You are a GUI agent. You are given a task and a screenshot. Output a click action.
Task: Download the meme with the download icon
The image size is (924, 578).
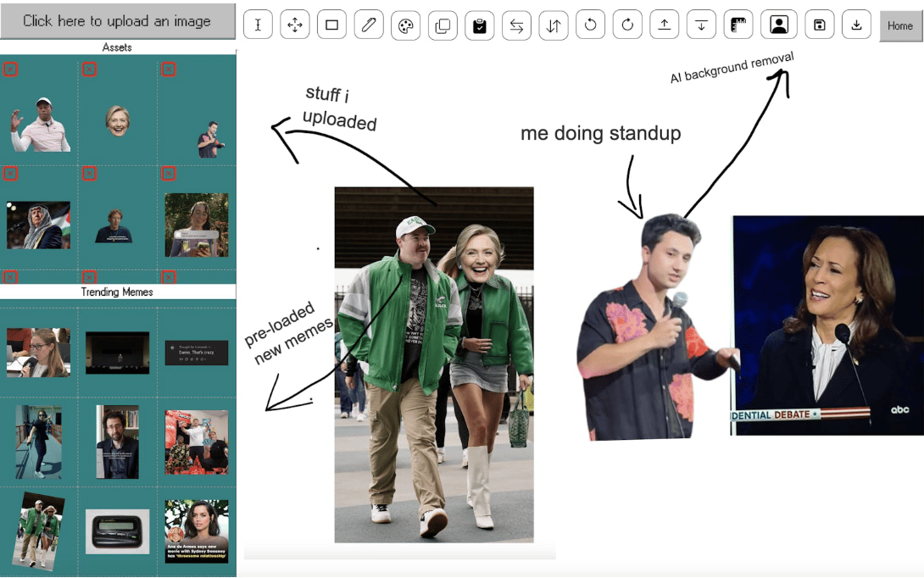[x=856, y=25]
